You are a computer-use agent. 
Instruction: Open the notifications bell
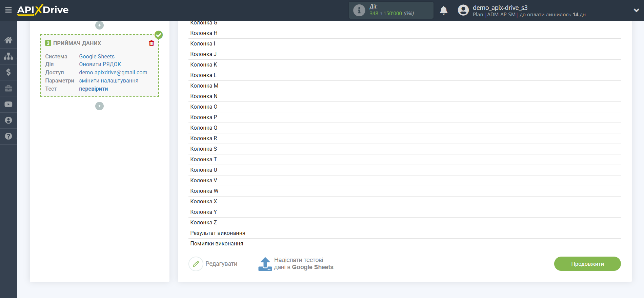click(x=444, y=11)
